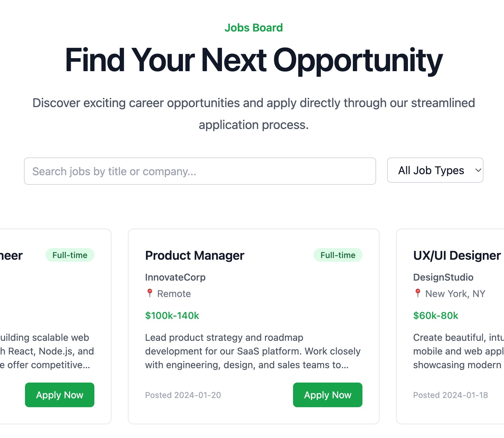Image resolution: width=504 pixels, height=438 pixels.
Task: Click the Full-time badge on Product Manager card
Action: click(338, 255)
